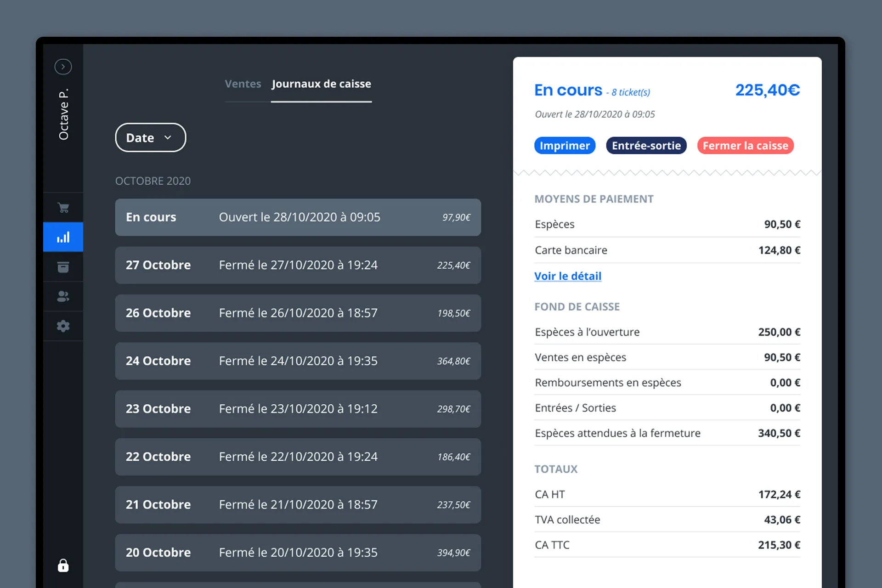The image size is (882, 588).
Task: Open the shopping cart section in the sidebar
Action: 63,208
